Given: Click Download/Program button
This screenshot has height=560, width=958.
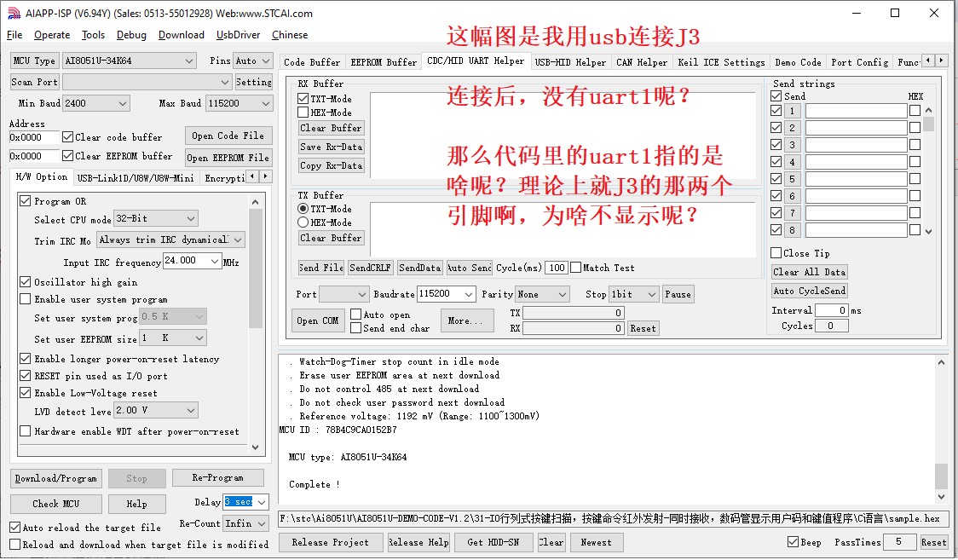Looking at the screenshot, I should [56, 478].
